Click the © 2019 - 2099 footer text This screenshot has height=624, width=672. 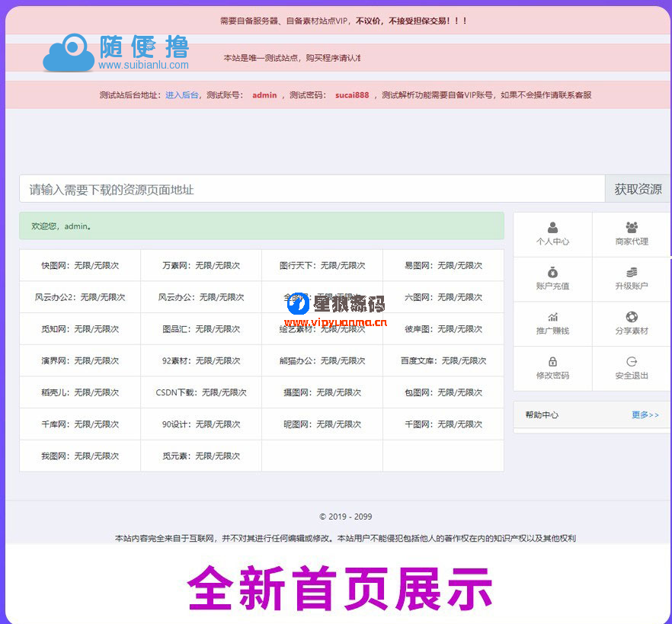coord(345,517)
